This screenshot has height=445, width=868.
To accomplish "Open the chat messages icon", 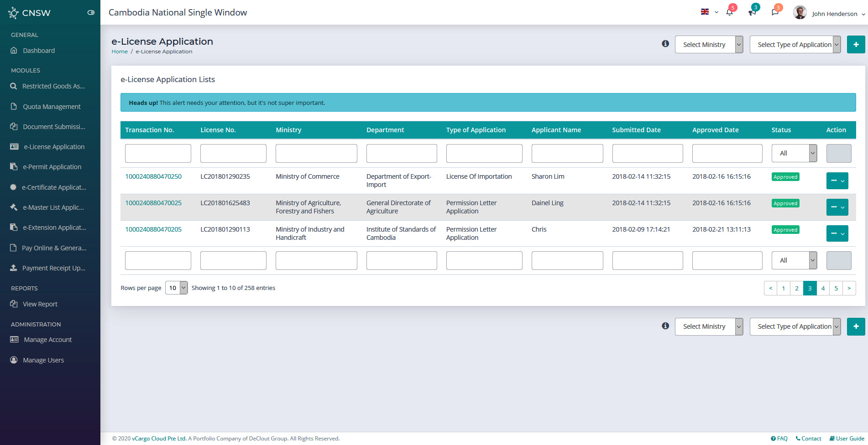I will click(775, 13).
